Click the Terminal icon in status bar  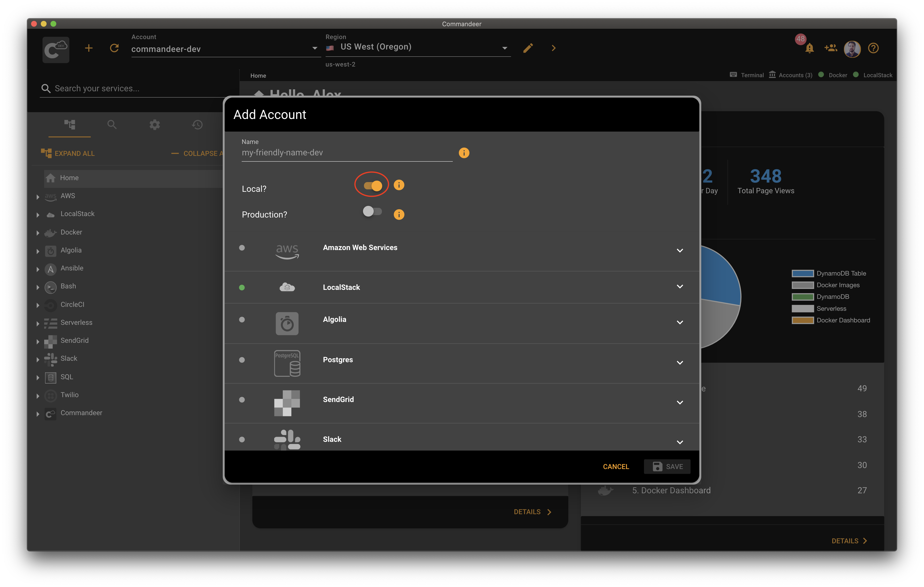click(x=733, y=75)
